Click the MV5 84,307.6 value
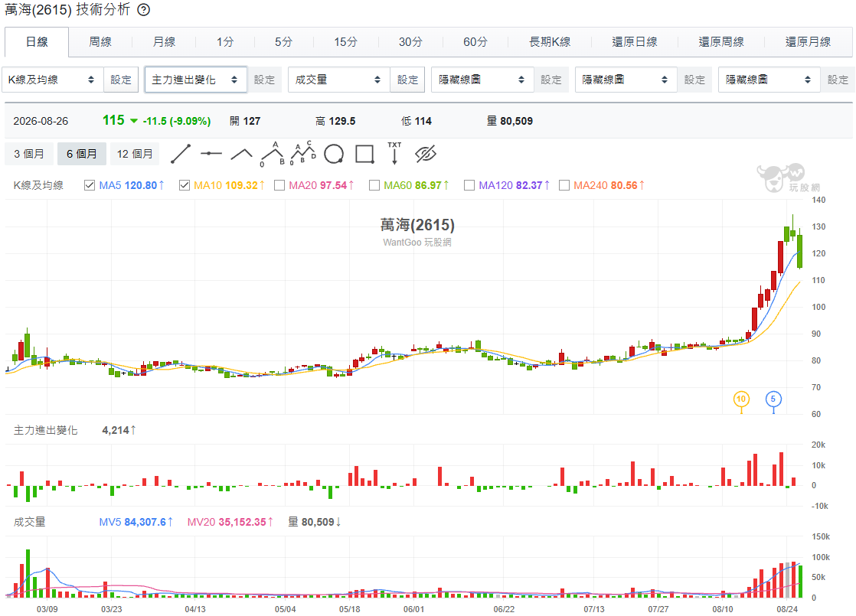 [136, 522]
